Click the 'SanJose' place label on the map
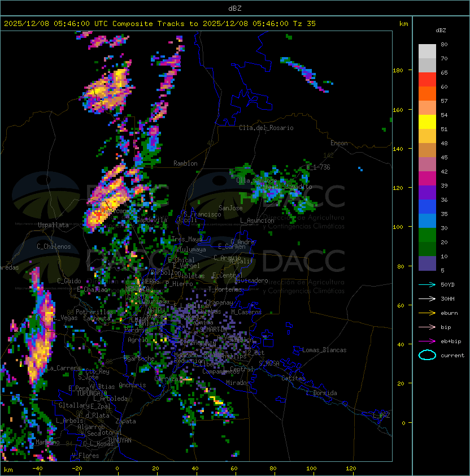Viewport: 470px width, 476px height. tap(230, 208)
